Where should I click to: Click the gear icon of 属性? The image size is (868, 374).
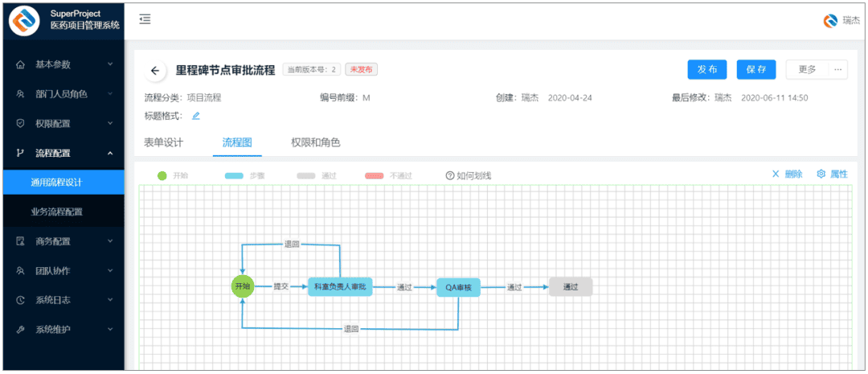pyautogui.click(x=821, y=174)
